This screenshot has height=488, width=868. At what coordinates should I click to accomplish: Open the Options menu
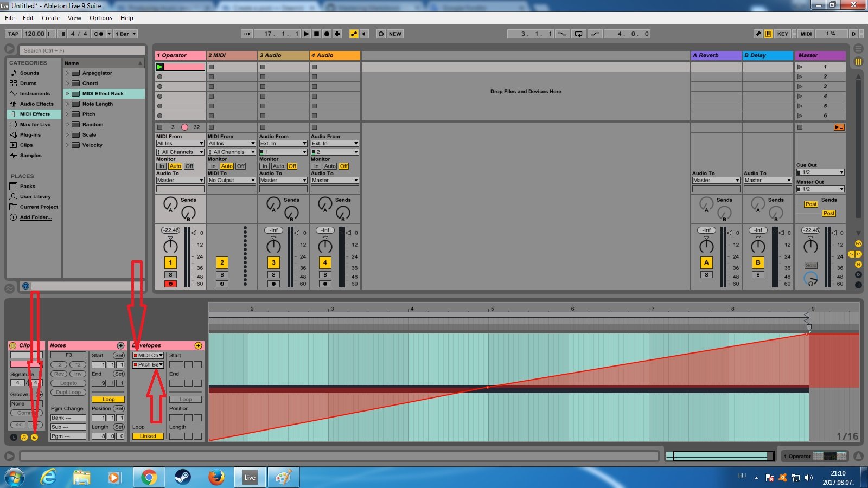click(101, 18)
